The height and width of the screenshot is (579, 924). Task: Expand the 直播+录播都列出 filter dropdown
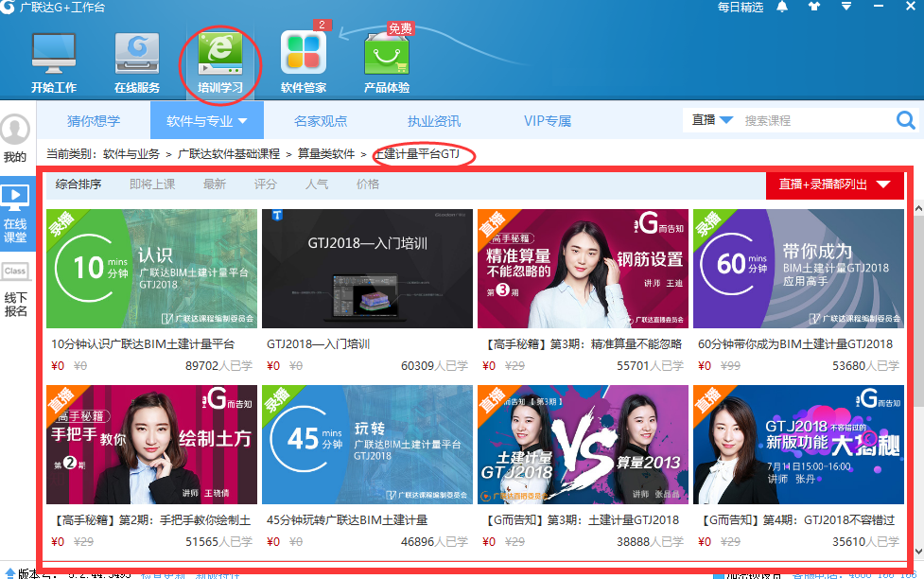834,184
